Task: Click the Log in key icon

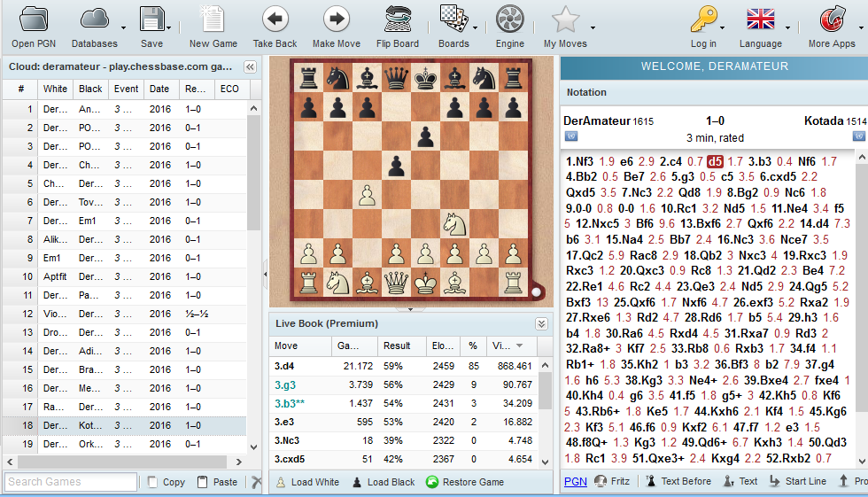Action: click(703, 19)
